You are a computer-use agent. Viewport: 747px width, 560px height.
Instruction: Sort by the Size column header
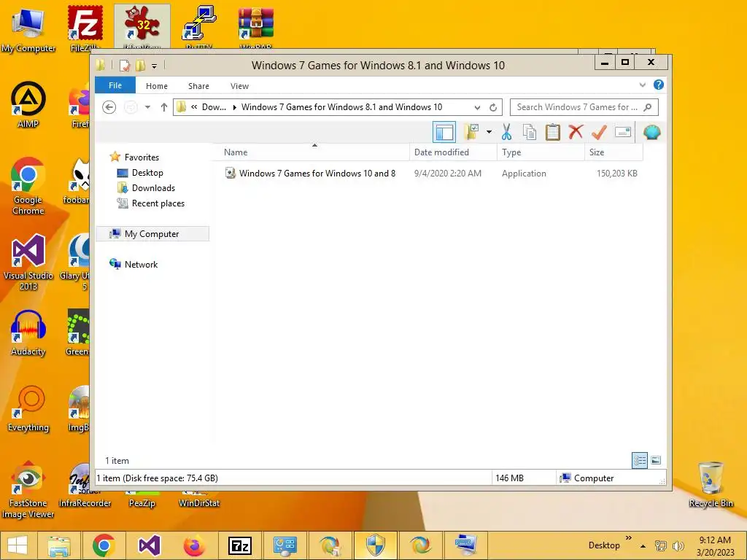pos(614,152)
